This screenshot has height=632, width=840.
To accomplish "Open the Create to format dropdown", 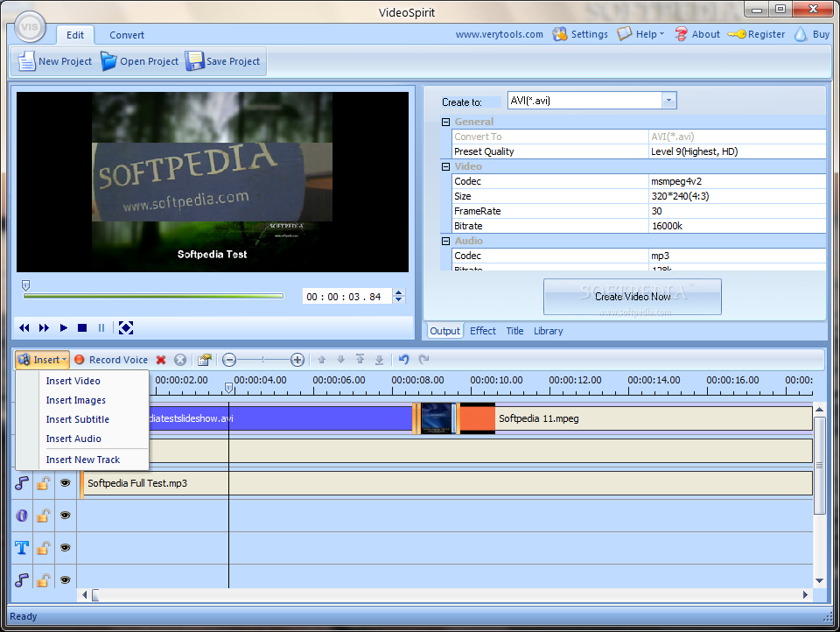I will [x=668, y=101].
